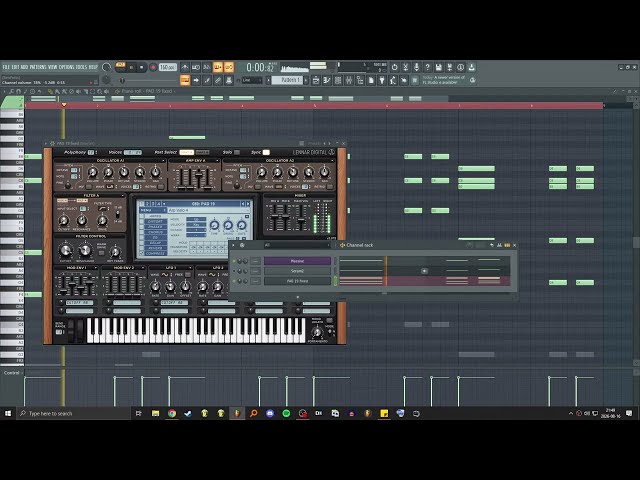640x480 pixels.
Task: Adjust the master volume knob
Action: click(x=107, y=67)
